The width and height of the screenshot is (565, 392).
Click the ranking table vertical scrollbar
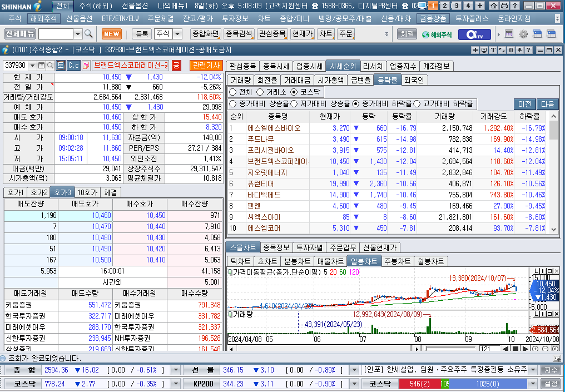554,172
